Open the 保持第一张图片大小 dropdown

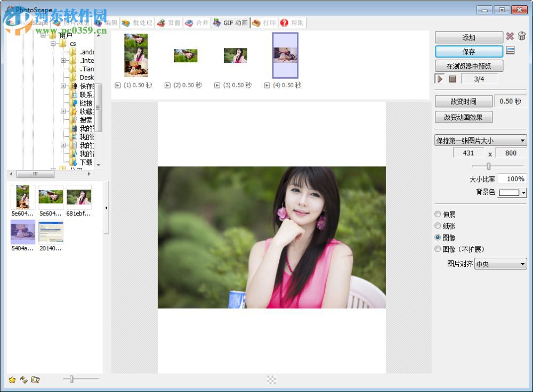tap(480, 140)
